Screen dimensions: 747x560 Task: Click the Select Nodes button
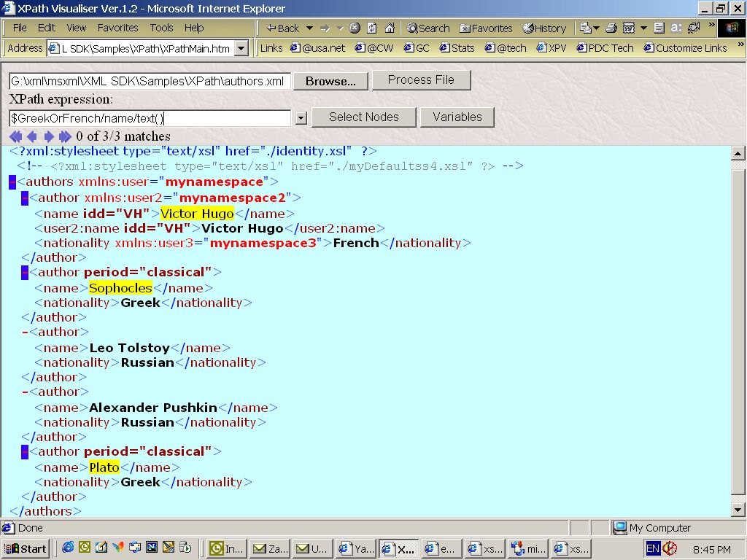pos(363,117)
